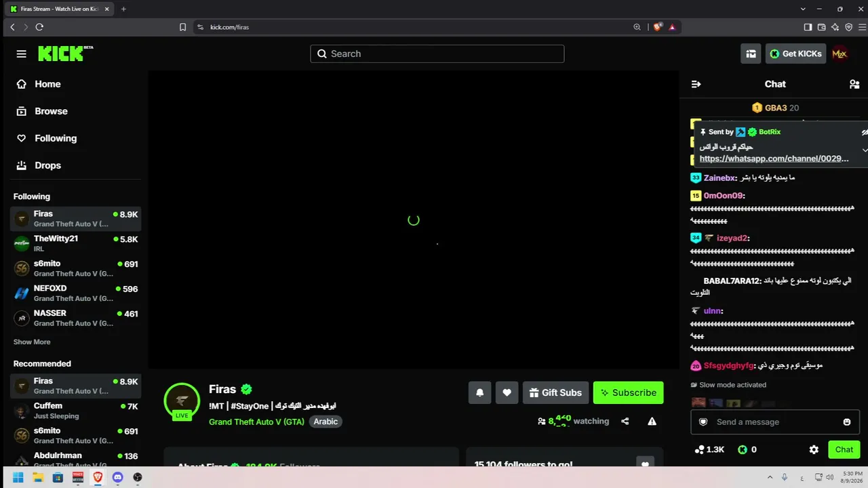
Task: Report the stream via warning icon
Action: pos(652,421)
